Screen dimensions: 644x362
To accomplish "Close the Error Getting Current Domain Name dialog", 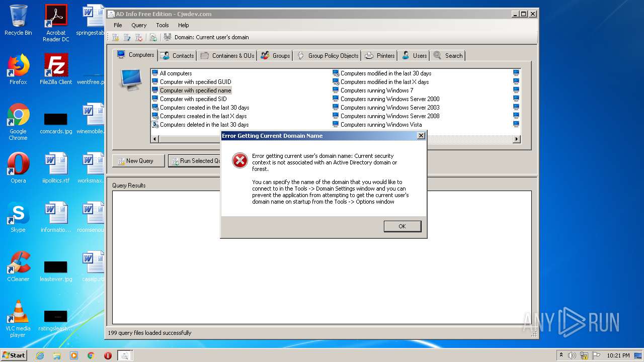I will 421,136.
